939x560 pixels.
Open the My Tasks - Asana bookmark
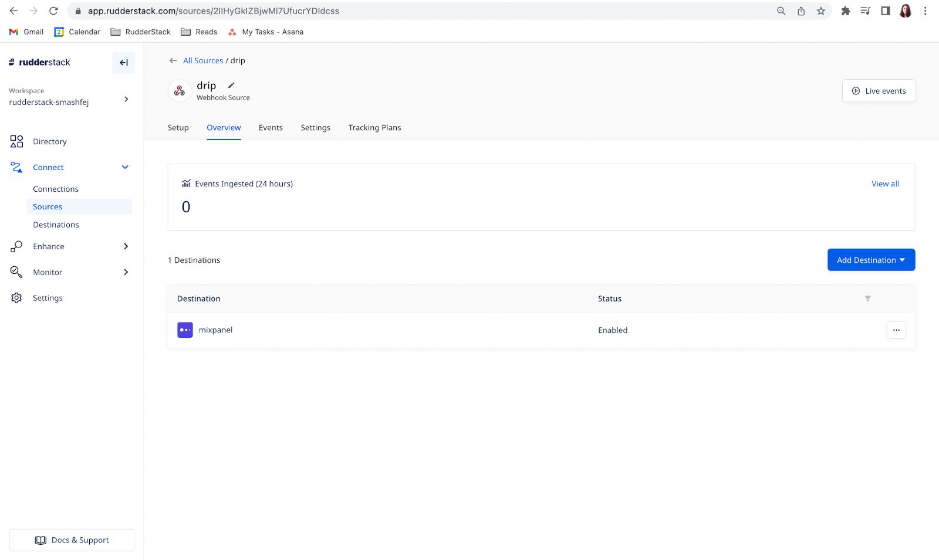click(265, 32)
